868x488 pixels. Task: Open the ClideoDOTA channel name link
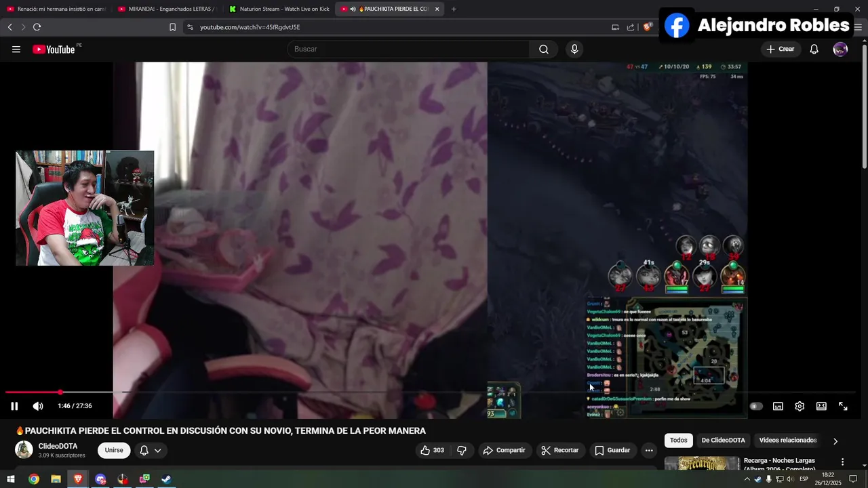pyautogui.click(x=58, y=446)
